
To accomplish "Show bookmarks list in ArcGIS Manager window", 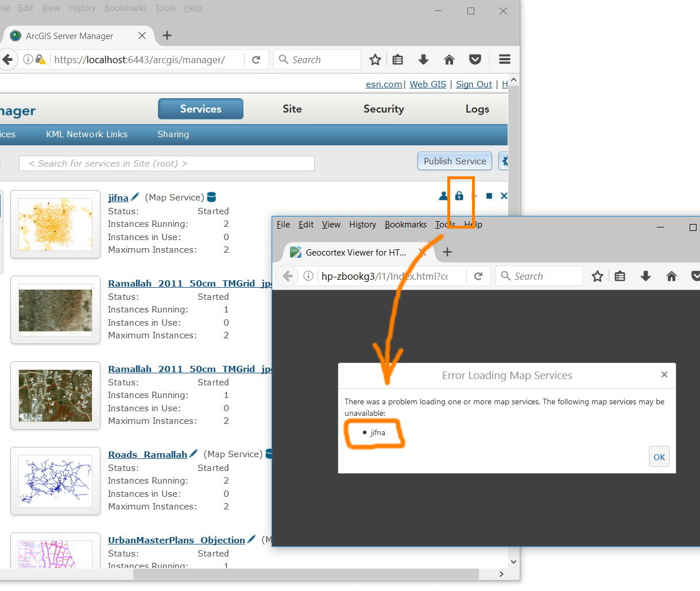I will pos(397,59).
